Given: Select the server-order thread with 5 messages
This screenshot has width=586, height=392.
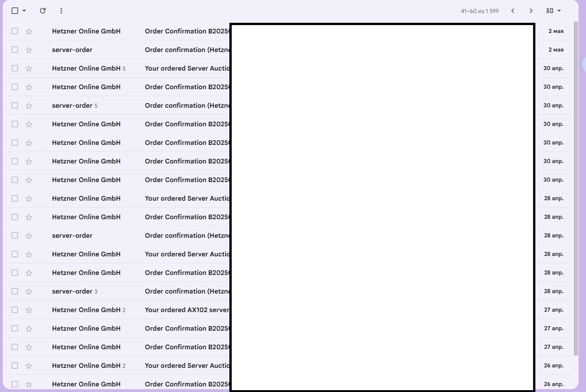Looking at the screenshot, I should click(15, 105).
